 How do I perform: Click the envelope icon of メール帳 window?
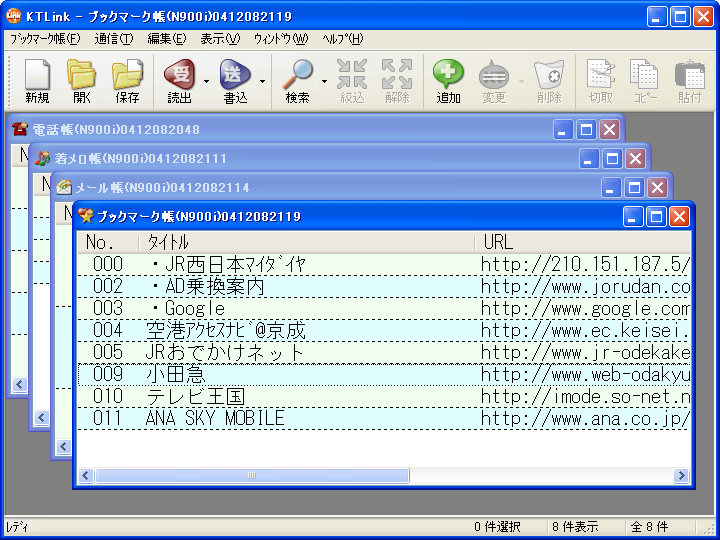pos(64,187)
